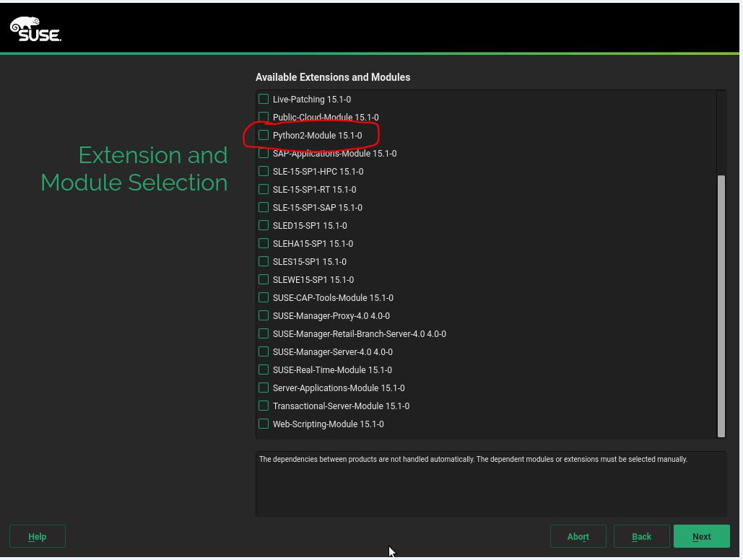This screenshot has width=743, height=560.
Task: Check the SUSE-Manager-Server-4.0 4.0-0 box
Action: pos(264,351)
